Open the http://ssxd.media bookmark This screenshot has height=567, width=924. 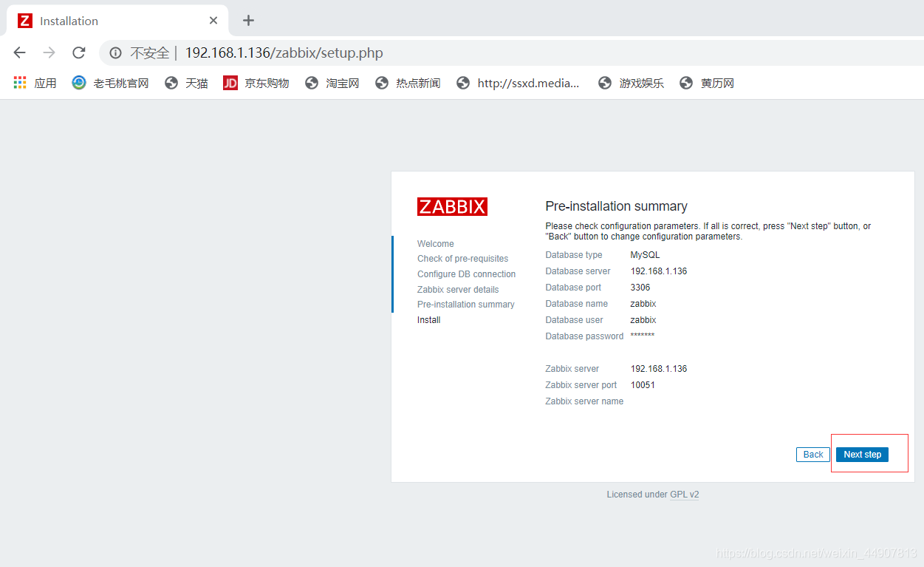519,83
